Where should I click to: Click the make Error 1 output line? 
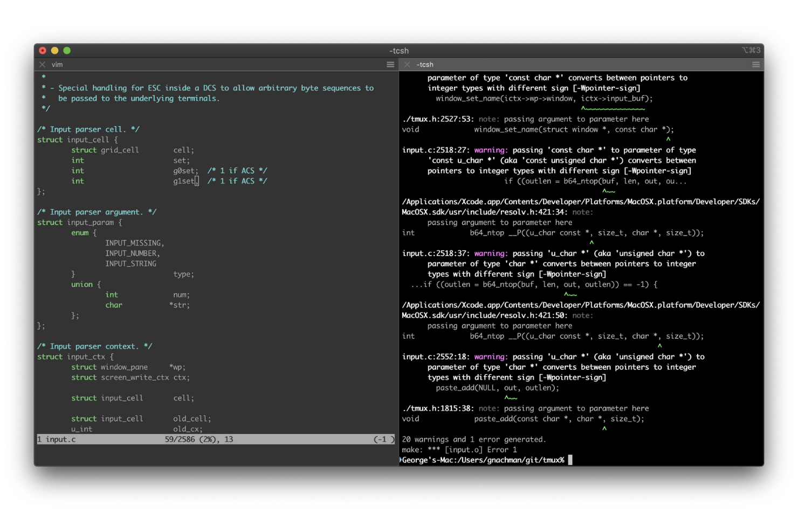459,450
